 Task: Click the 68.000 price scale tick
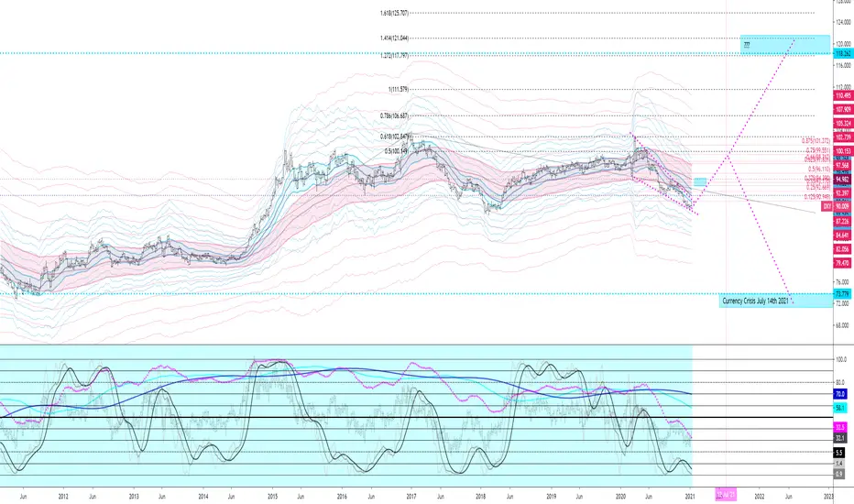click(x=843, y=326)
